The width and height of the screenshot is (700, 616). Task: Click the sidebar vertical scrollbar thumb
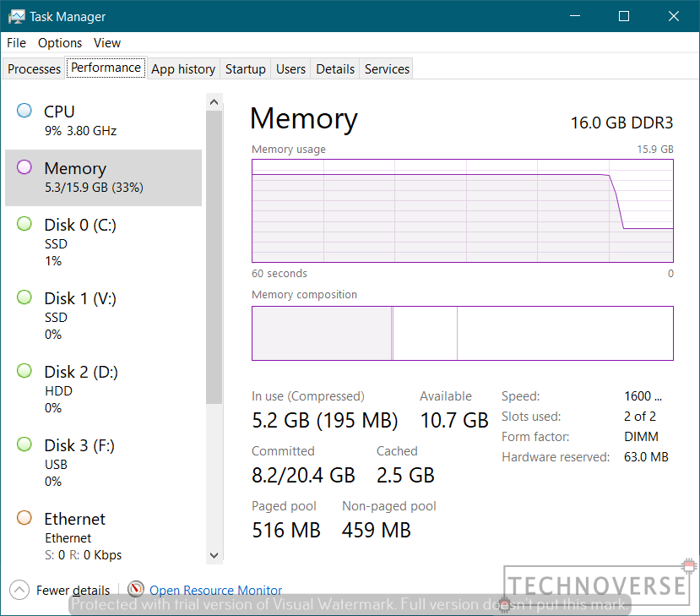click(214, 253)
